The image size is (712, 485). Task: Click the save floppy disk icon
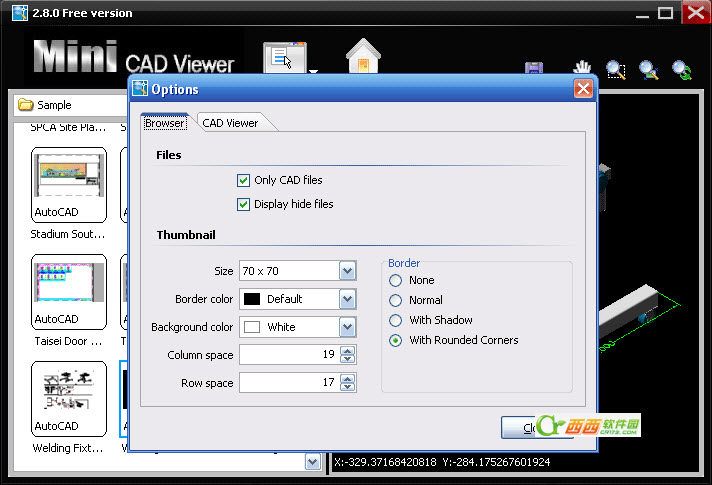click(x=534, y=68)
